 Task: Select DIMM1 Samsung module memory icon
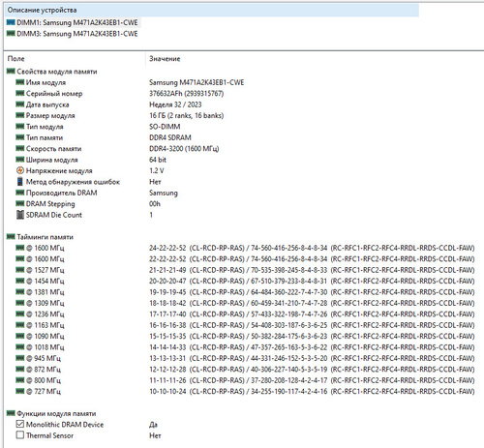[11, 22]
